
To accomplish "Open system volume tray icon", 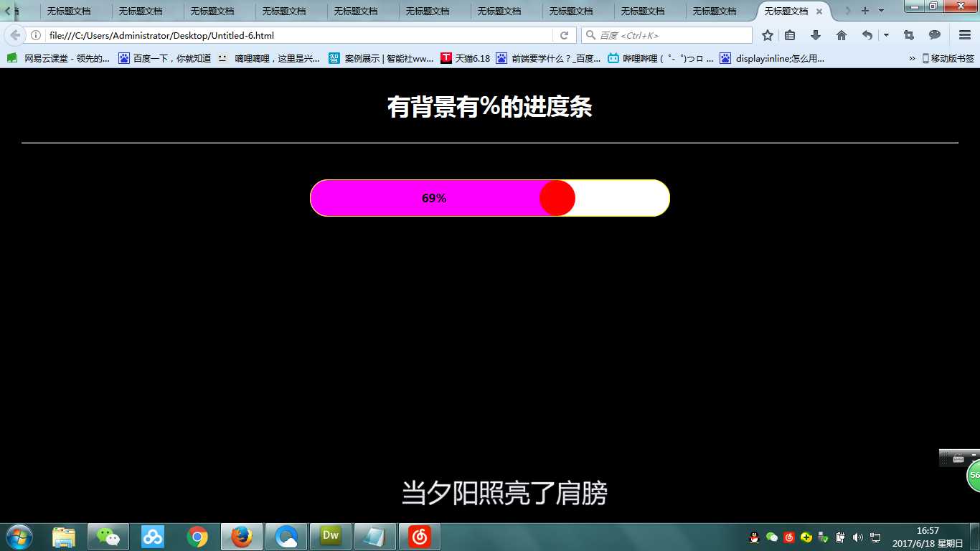I will click(858, 537).
